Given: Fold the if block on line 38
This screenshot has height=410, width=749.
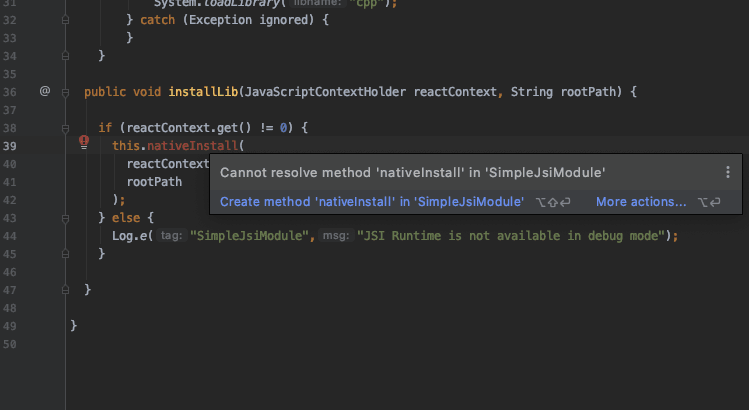Looking at the screenshot, I should [x=65, y=129].
